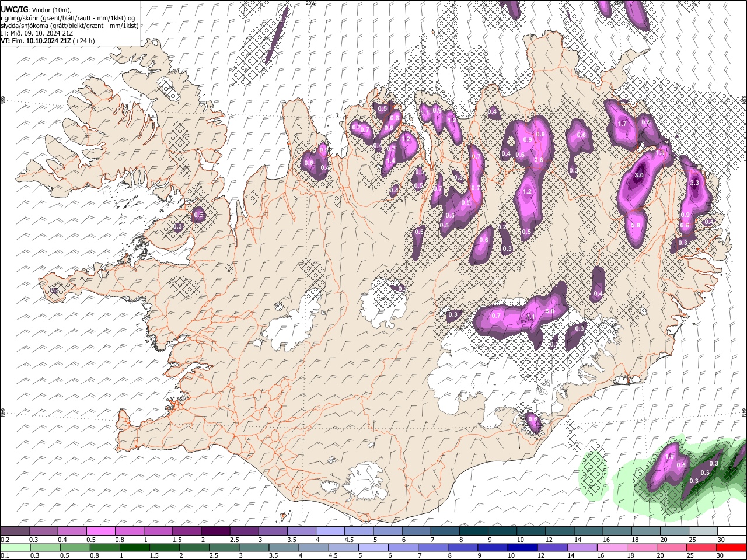Select the upper legend swatch above 0.8
The image size is (747, 560).
point(129,531)
